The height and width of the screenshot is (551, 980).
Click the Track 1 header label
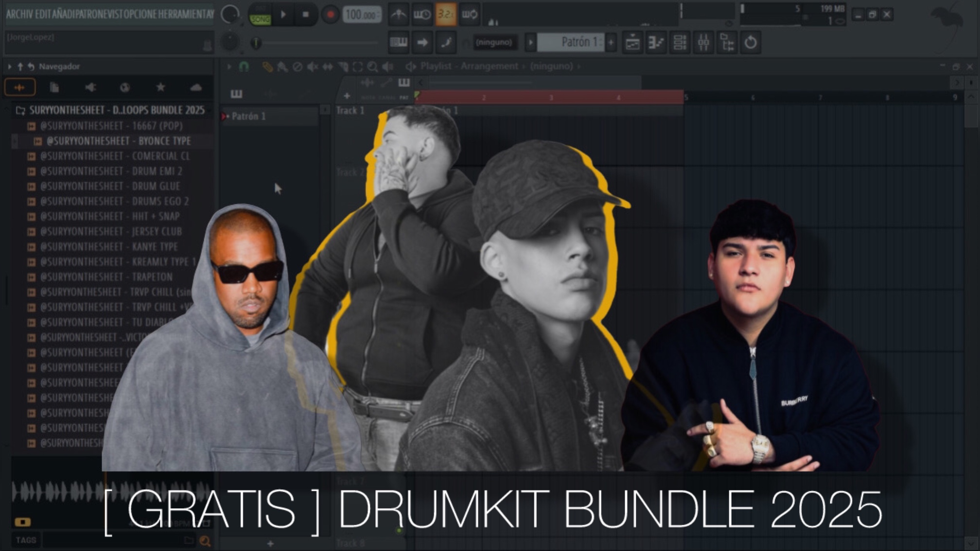[x=350, y=111]
